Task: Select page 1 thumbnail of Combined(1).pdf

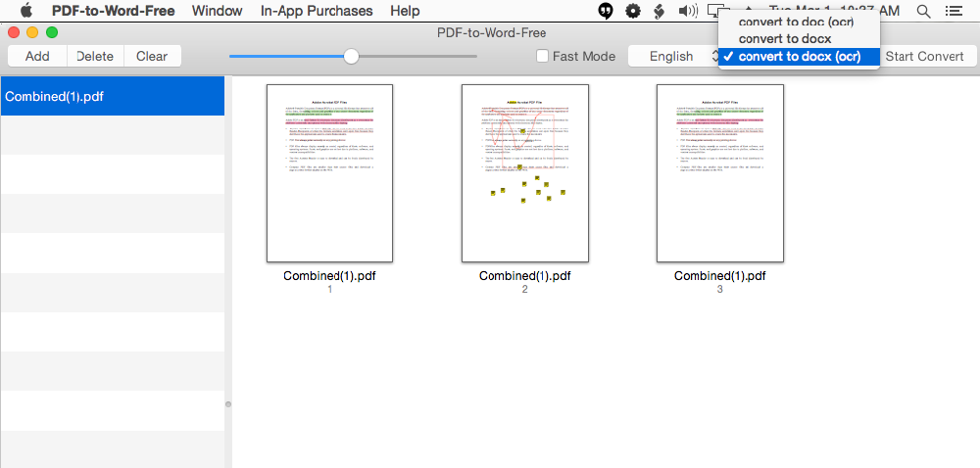Action: tap(329, 173)
